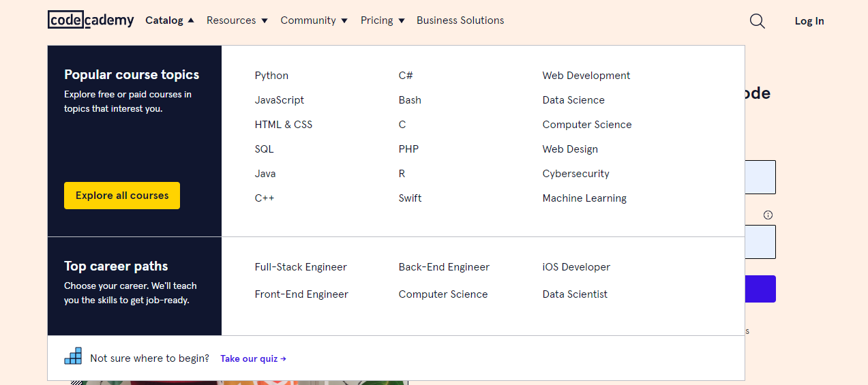Select the Python course topic
Image resolution: width=868 pixels, height=385 pixels.
pyautogui.click(x=271, y=76)
